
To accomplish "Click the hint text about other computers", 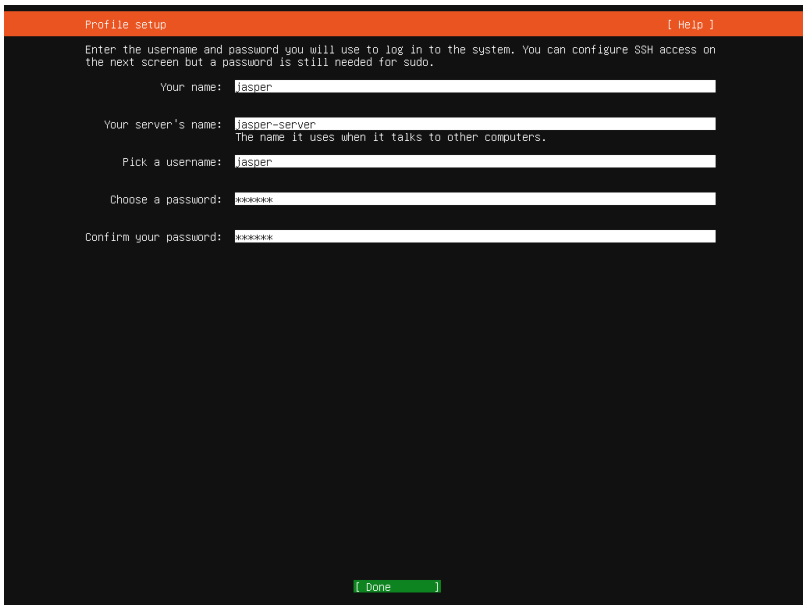I will click(390, 138).
